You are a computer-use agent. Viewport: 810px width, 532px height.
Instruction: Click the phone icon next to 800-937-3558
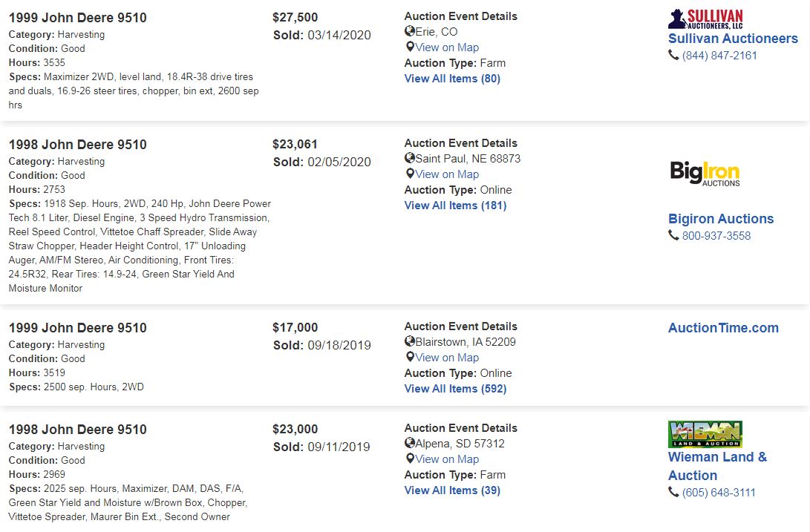(x=673, y=235)
